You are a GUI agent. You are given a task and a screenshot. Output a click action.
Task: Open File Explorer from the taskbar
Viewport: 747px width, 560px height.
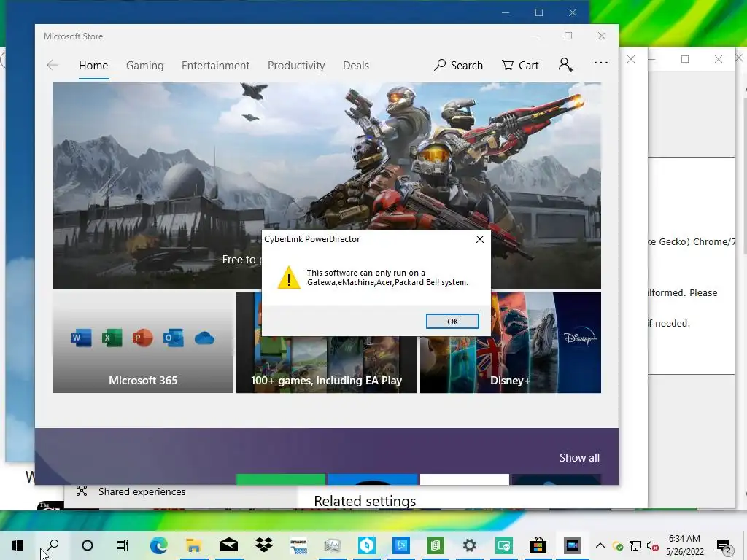[193, 545]
